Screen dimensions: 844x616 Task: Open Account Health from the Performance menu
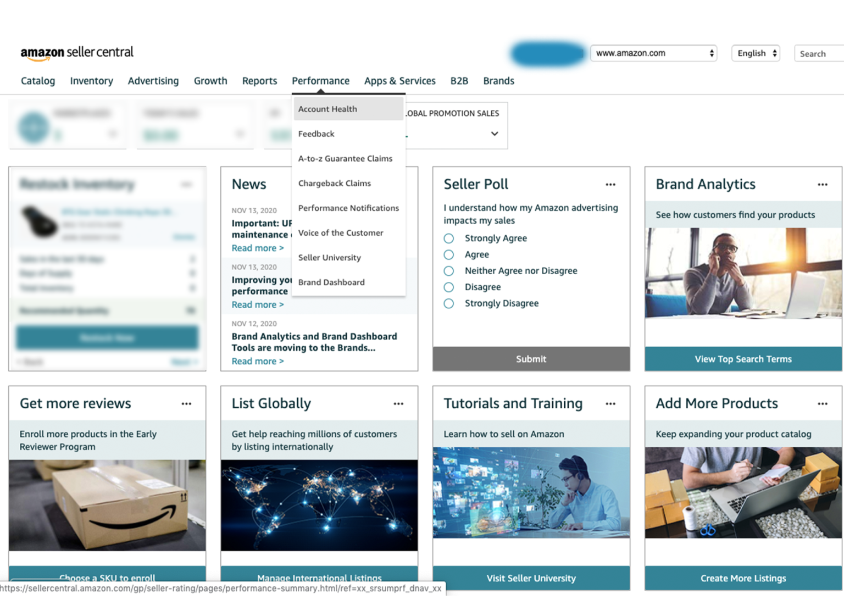click(327, 109)
